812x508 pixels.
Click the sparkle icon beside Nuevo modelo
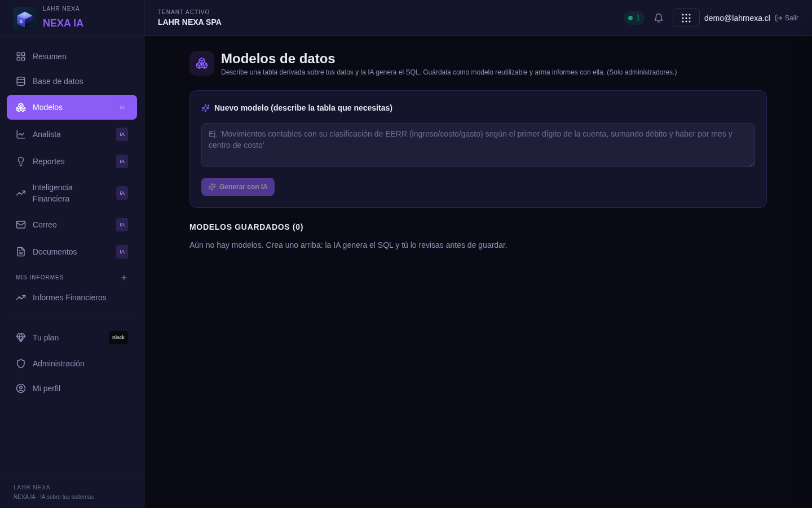click(x=206, y=108)
